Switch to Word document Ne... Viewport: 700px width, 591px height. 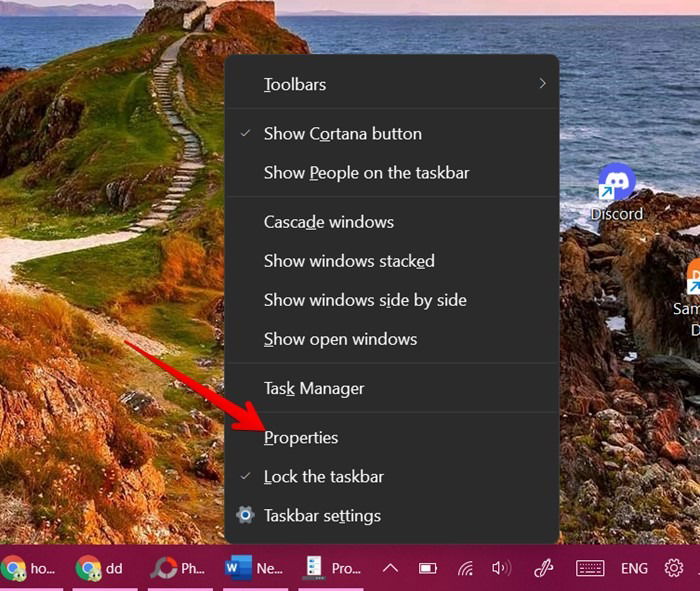[255, 568]
